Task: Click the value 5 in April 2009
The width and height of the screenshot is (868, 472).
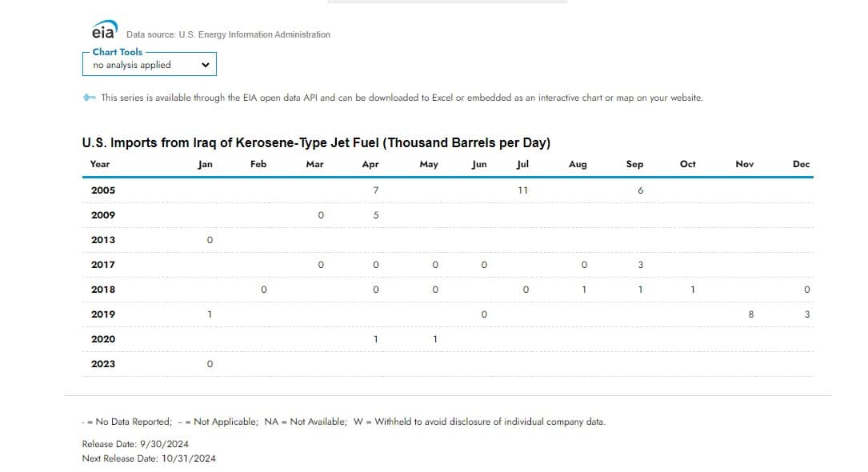Action: coord(376,215)
